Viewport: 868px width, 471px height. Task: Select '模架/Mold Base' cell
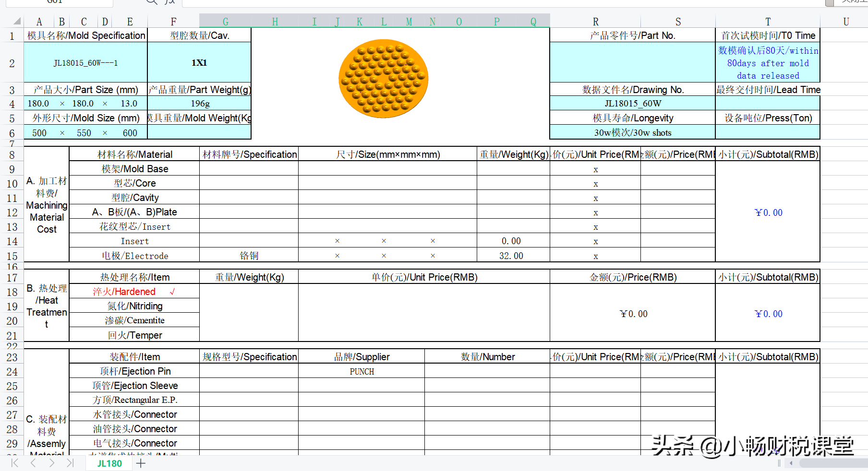click(134, 169)
